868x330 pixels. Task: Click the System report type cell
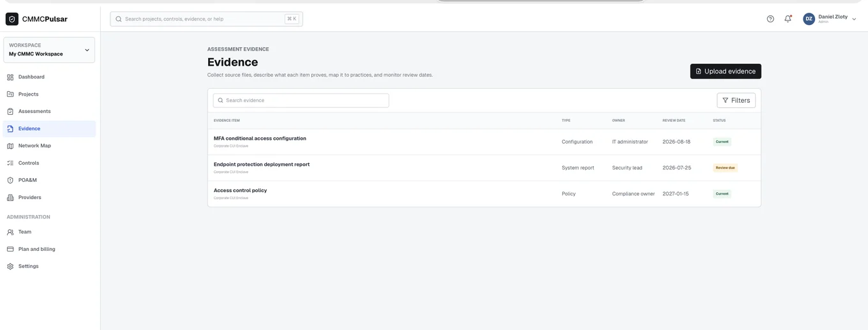578,168
